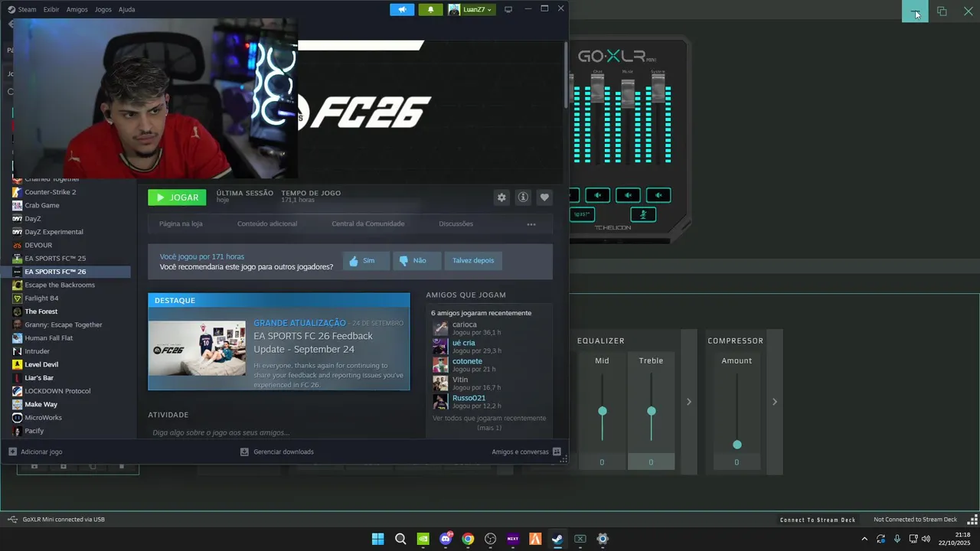Click Make Way game icon
This screenshot has height=551, width=980.
click(x=17, y=404)
